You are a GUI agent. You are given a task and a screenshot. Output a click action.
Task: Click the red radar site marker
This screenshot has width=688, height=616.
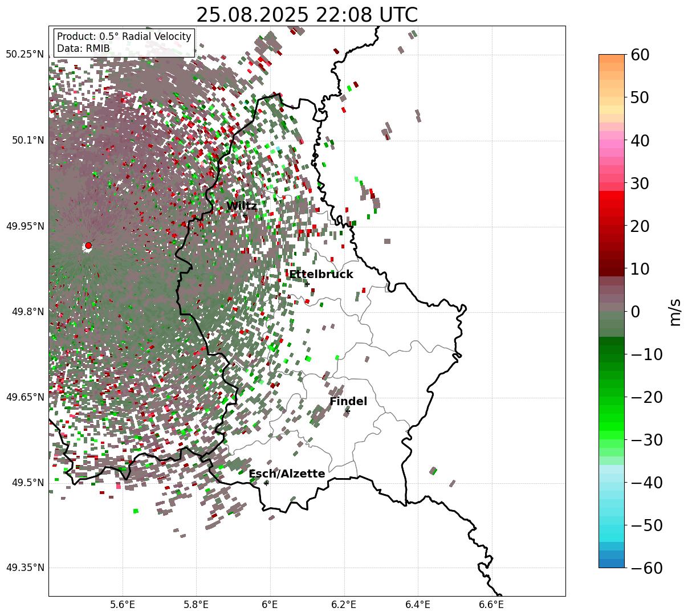[x=88, y=245]
